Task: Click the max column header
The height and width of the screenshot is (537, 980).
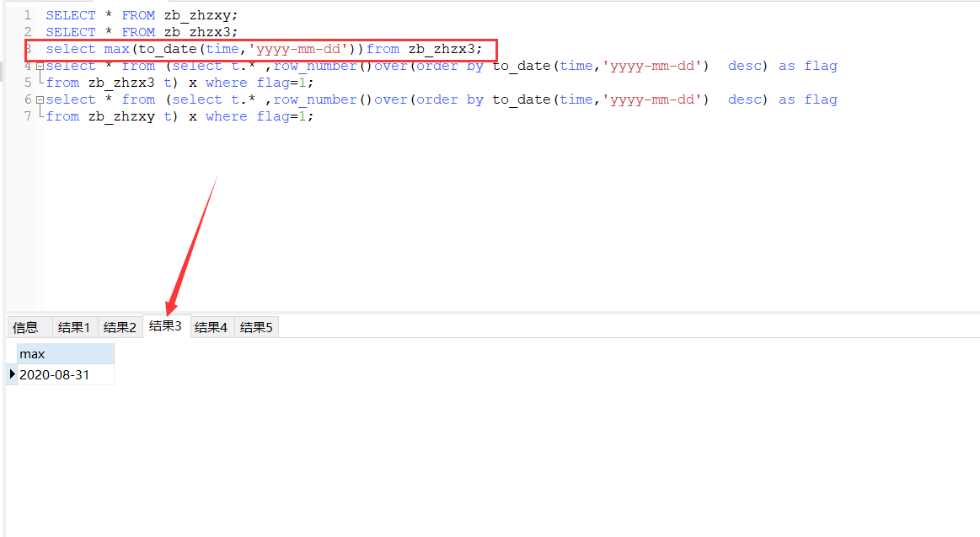Action: tap(65, 354)
